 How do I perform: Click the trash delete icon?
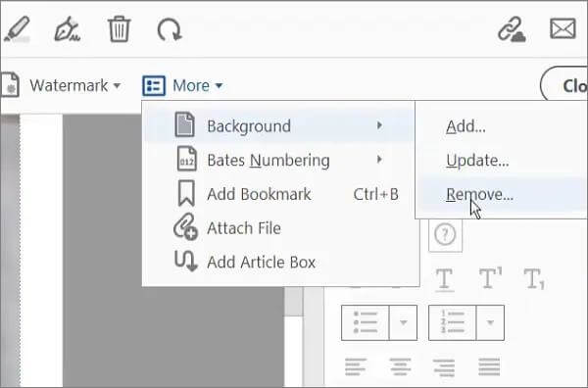coord(120,28)
